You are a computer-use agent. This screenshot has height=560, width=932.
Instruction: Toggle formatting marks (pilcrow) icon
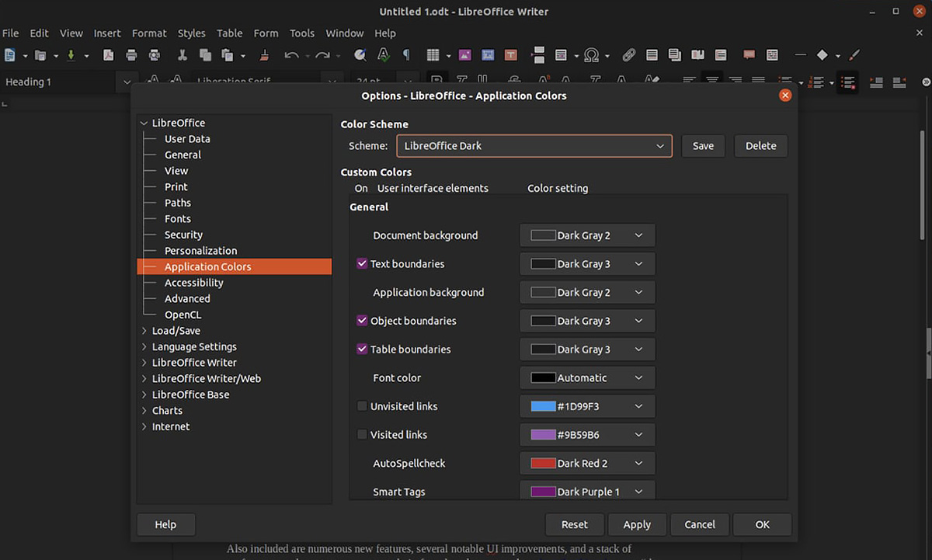pyautogui.click(x=405, y=55)
